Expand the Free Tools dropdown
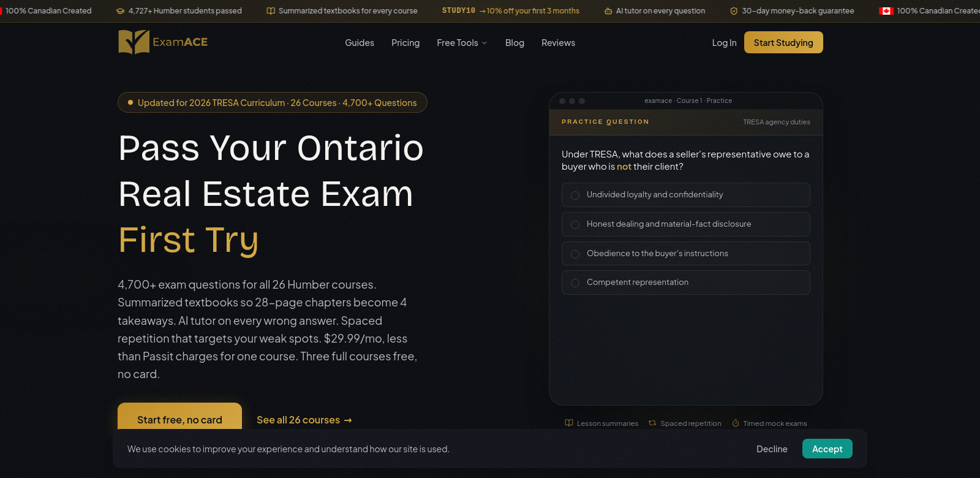The height and width of the screenshot is (478, 980). [x=462, y=43]
